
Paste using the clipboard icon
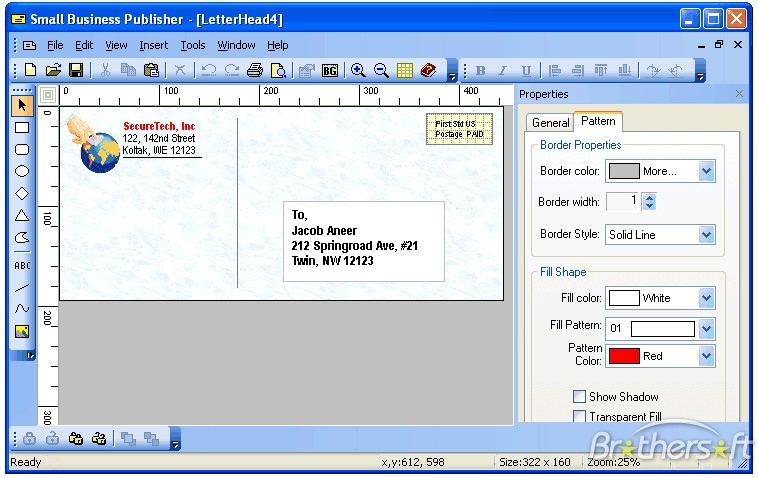(151, 70)
